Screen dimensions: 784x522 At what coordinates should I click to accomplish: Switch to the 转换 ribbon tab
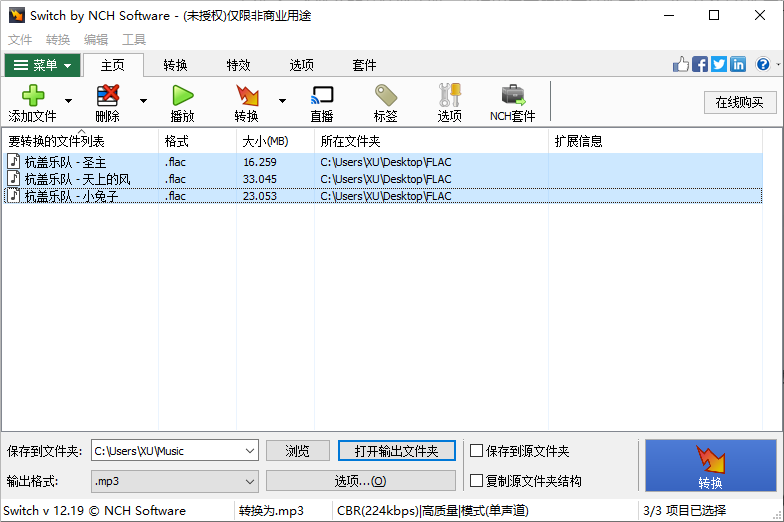tap(176, 65)
